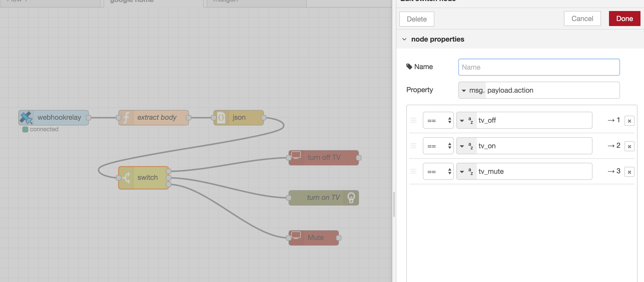
Task: Open the msg. property type dropdown
Action: tap(472, 90)
